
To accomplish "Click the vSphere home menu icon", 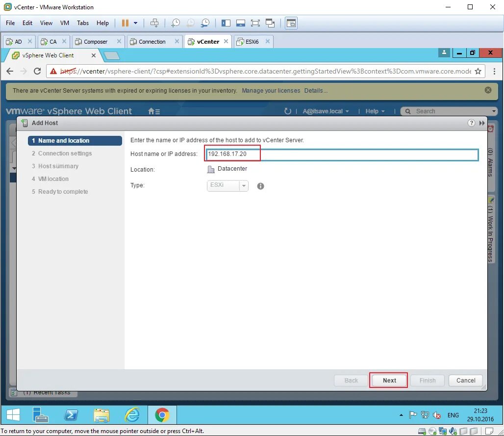I will pyautogui.click(x=154, y=111).
